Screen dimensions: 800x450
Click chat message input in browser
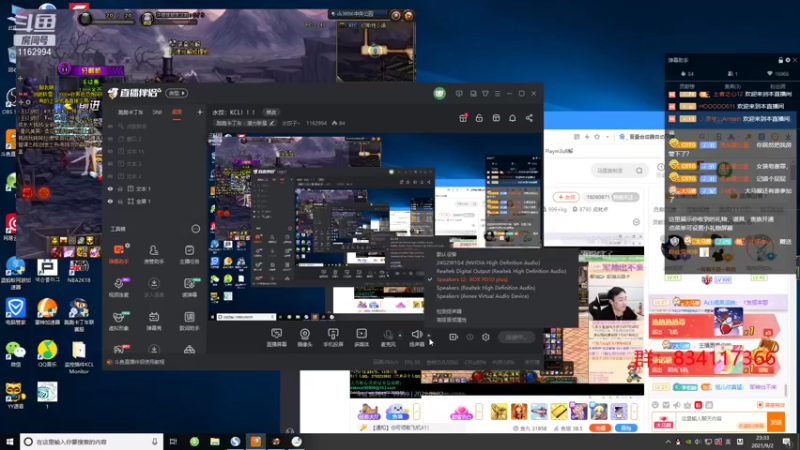point(720,419)
